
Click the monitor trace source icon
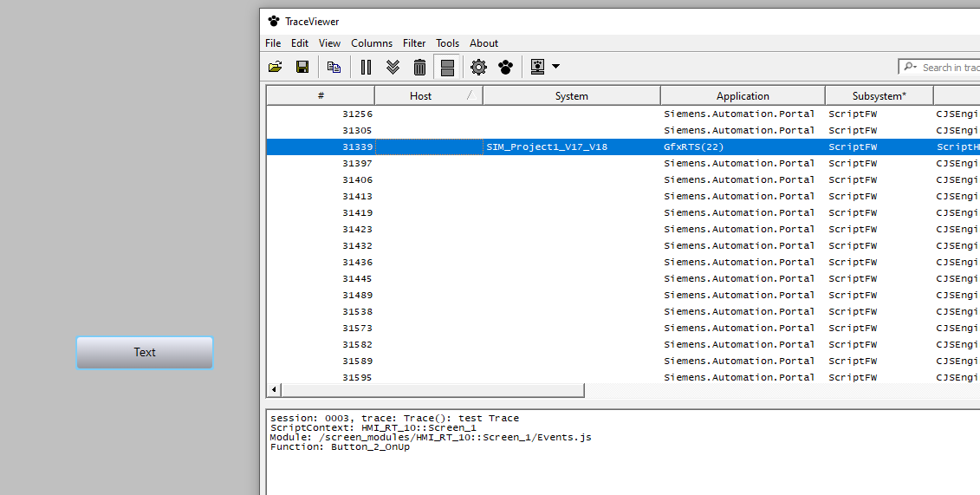pos(538,67)
